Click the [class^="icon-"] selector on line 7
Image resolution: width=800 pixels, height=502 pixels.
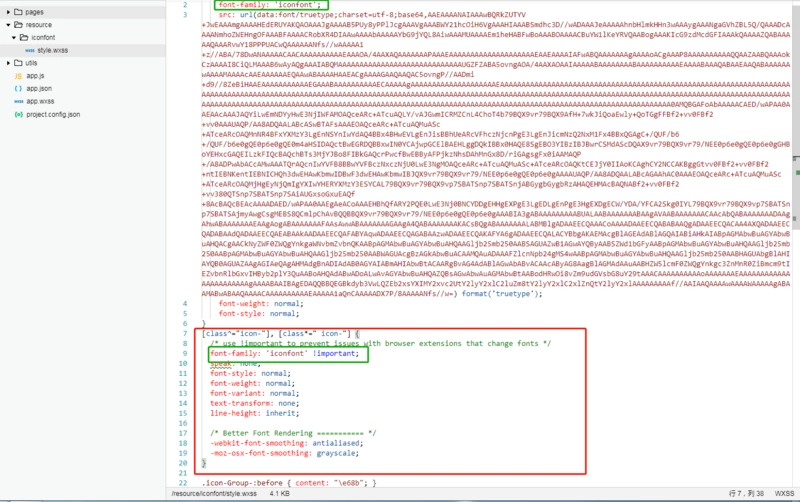click(x=238, y=334)
